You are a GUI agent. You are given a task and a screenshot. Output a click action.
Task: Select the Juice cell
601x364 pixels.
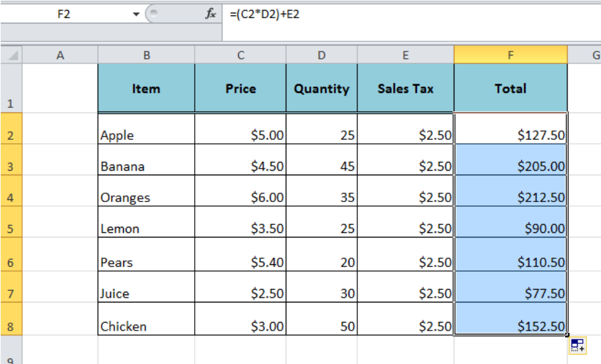[146, 293]
